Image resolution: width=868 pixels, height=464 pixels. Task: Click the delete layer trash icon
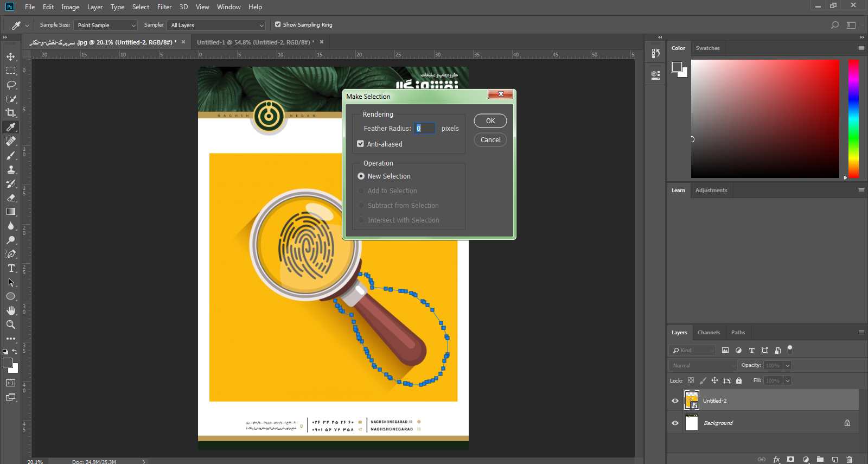pos(850,459)
